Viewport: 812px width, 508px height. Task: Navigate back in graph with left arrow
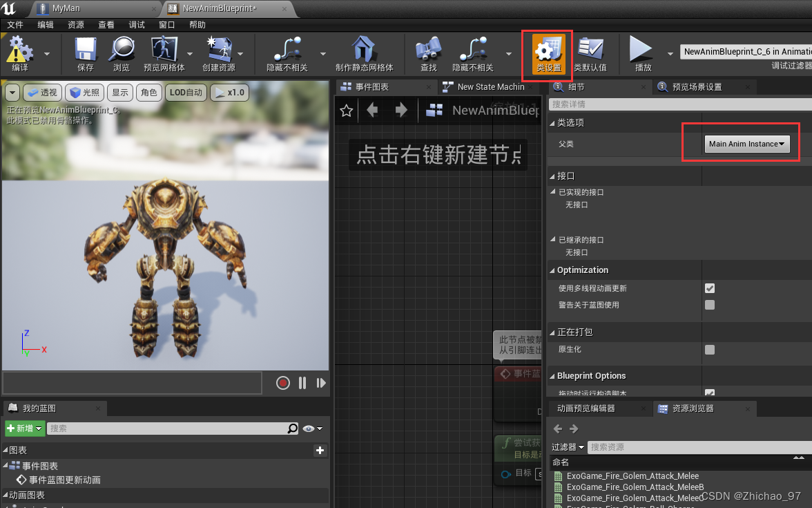(372, 110)
